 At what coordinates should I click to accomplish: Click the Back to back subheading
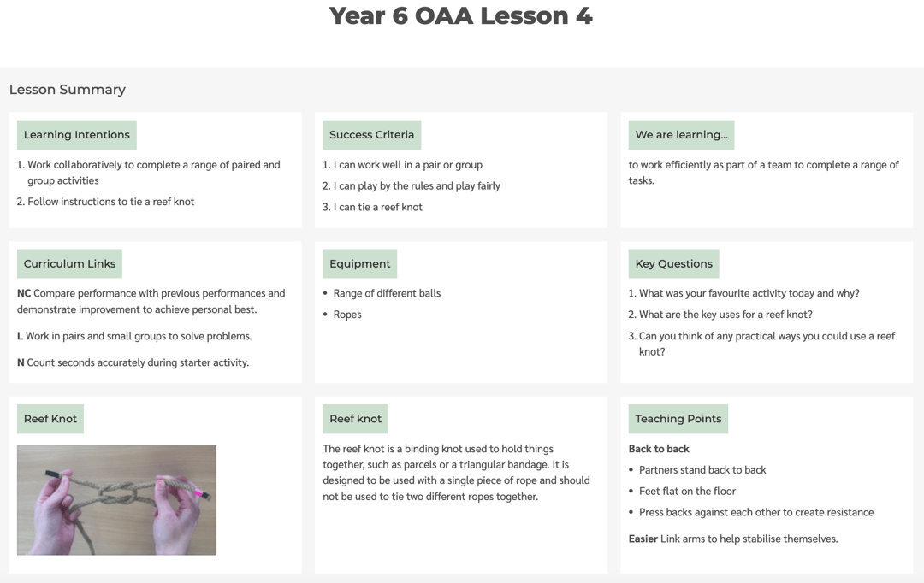[x=659, y=449]
